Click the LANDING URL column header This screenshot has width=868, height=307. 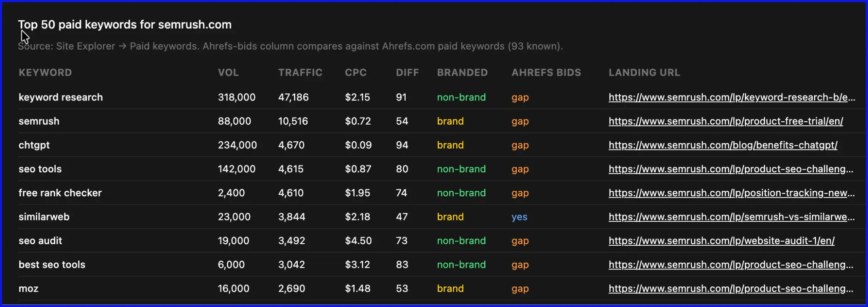point(644,73)
